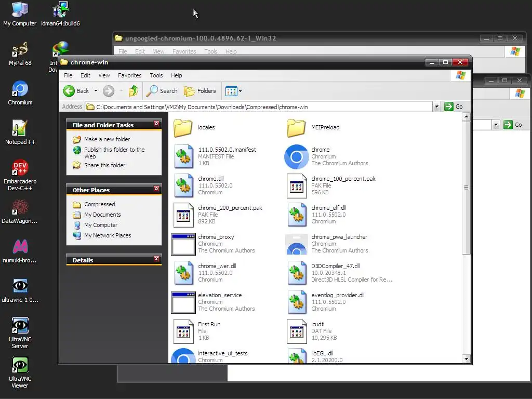Open the View menu in chrome-win
This screenshot has width=532, height=399.
[x=104, y=75]
